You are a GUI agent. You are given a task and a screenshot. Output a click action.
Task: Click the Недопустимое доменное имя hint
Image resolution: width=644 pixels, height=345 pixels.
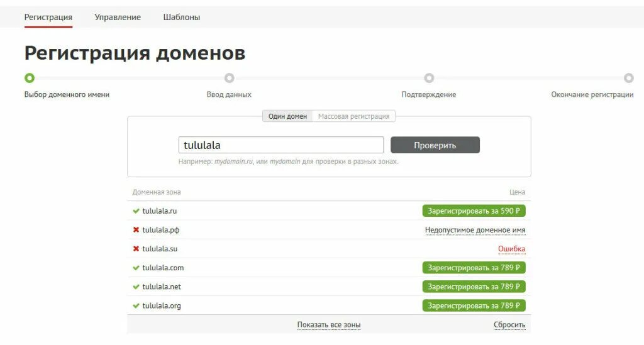[475, 230]
